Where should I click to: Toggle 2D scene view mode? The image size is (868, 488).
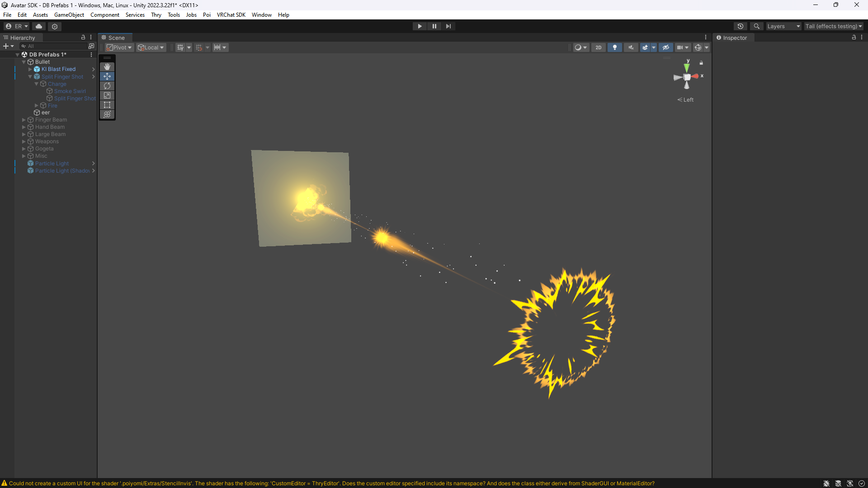pos(598,47)
